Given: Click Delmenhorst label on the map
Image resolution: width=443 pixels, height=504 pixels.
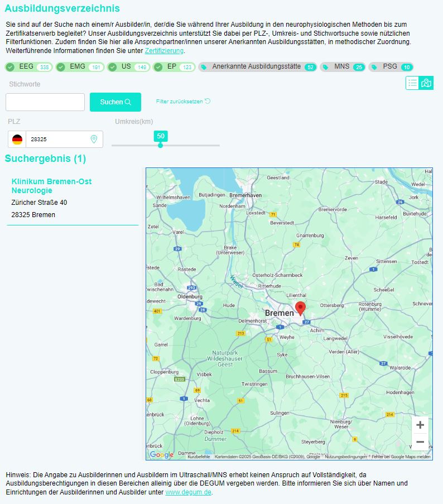Looking at the screenshot, I should pyautogui.click(x=253, y=321).
